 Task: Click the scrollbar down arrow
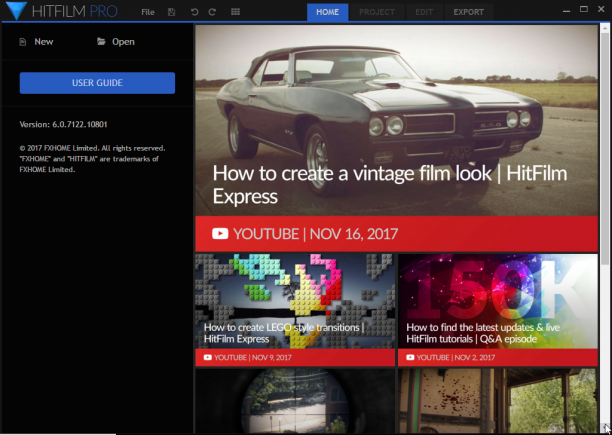(x=605, y=428)
